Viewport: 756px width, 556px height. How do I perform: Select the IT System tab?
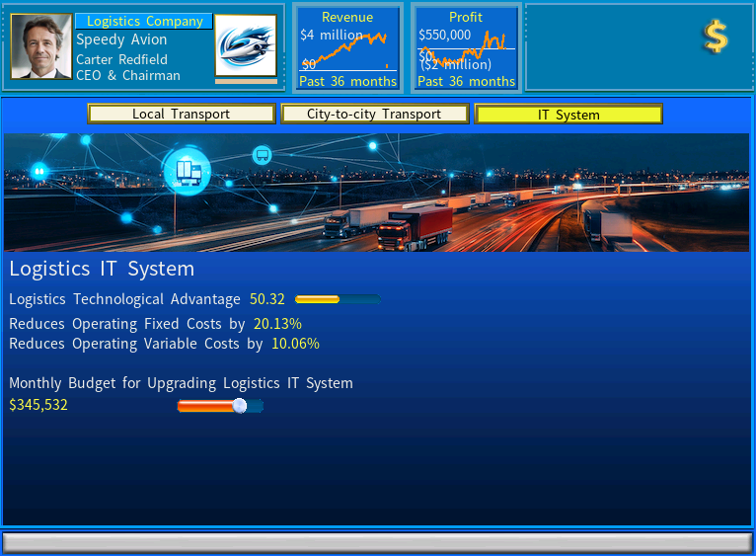[568, 115]
